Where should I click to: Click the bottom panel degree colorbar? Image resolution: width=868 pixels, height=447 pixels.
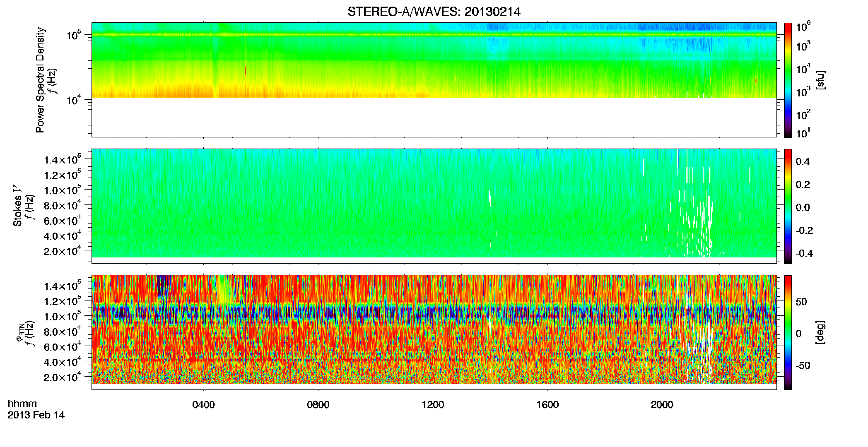point(788,332)
